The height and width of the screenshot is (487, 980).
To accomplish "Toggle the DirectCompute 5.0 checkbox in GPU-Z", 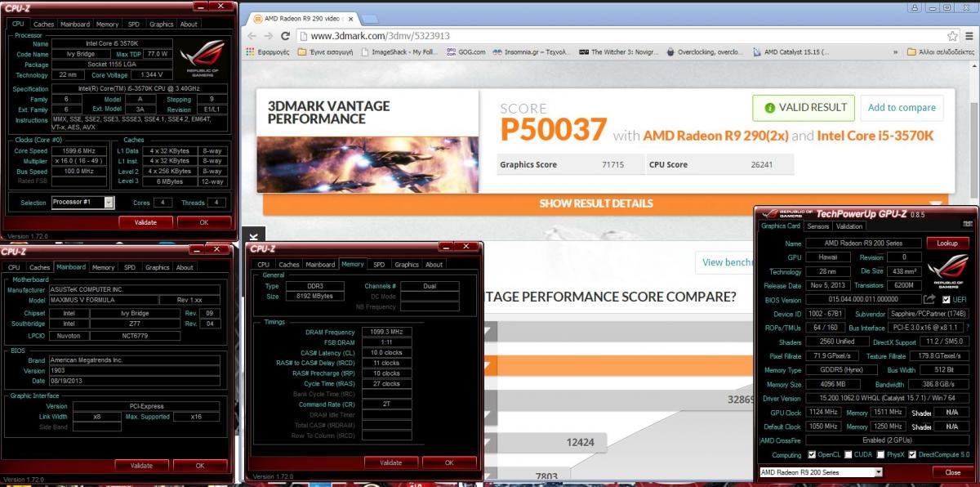I will click(x=911, y=454).
